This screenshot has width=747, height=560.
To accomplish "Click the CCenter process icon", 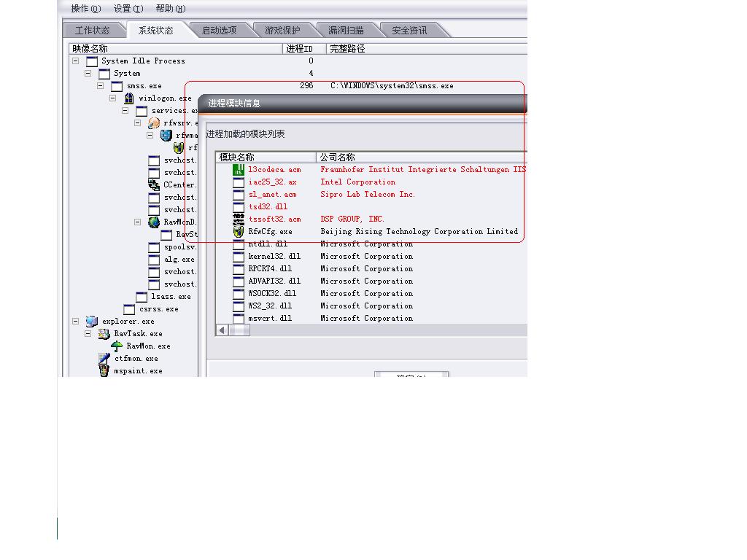I will 154,184.
